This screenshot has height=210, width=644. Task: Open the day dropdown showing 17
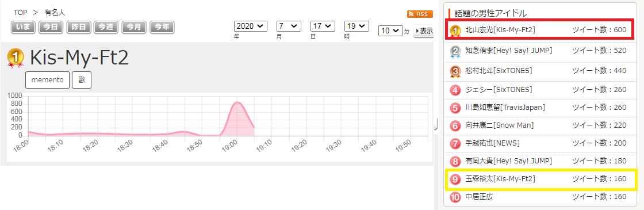[323, 26]
